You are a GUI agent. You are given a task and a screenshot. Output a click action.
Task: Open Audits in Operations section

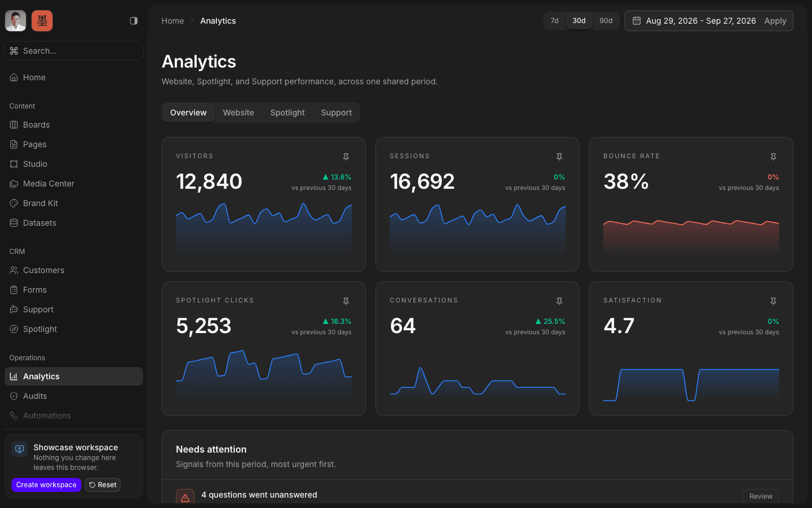tap(74, 396)
